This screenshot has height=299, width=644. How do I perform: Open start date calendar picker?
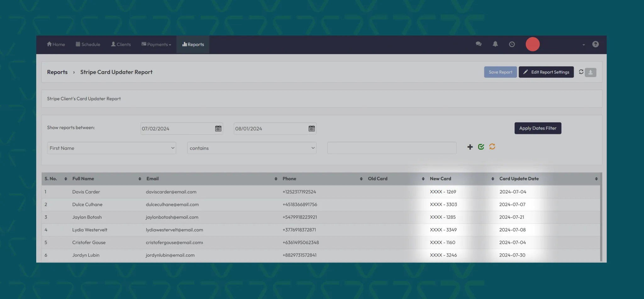point(218,128)
